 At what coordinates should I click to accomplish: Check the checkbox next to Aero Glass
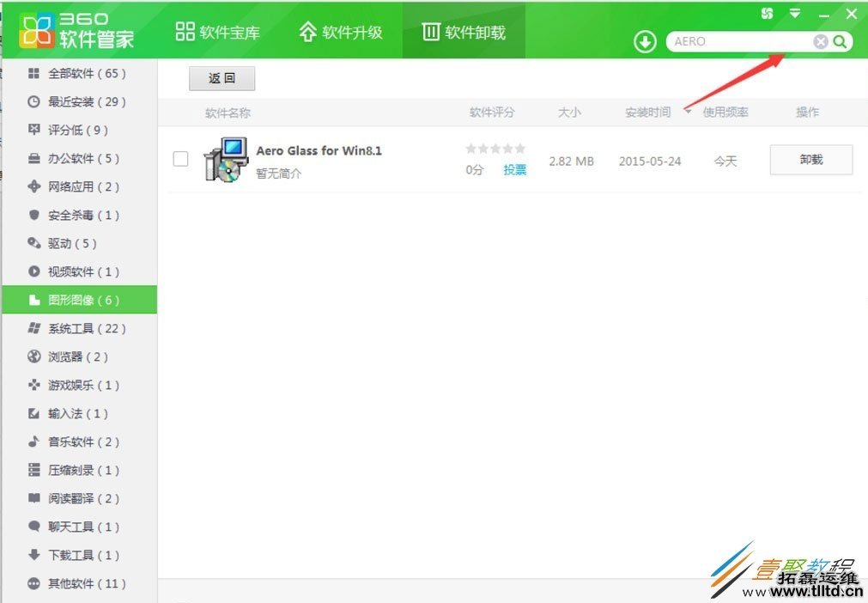180,158
